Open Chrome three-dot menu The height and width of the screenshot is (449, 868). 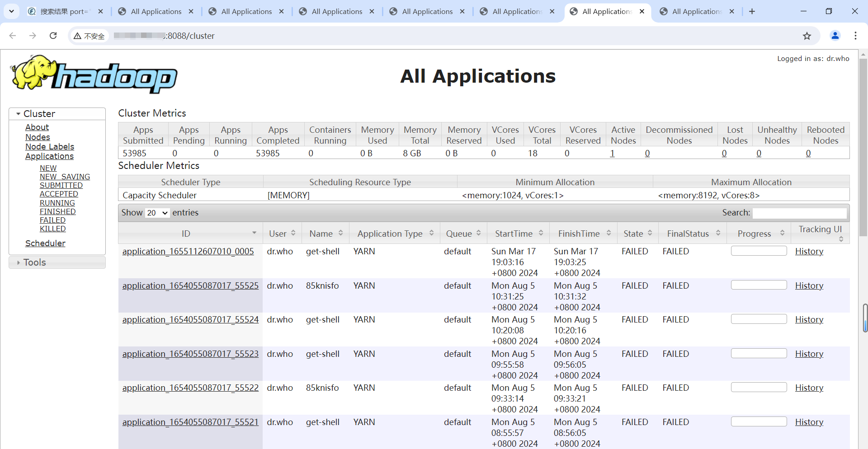(x=855, y=36)
